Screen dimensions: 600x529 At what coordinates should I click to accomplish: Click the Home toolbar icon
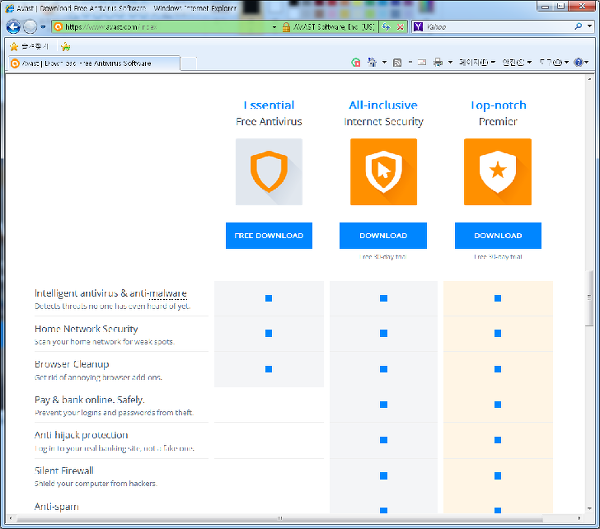coord(372,62)
